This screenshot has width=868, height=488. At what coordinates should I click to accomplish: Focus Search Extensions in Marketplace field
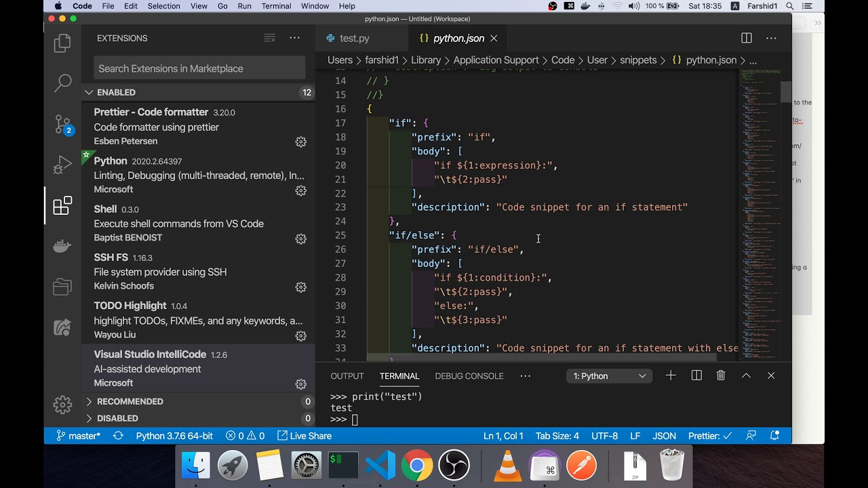[199, 68]
